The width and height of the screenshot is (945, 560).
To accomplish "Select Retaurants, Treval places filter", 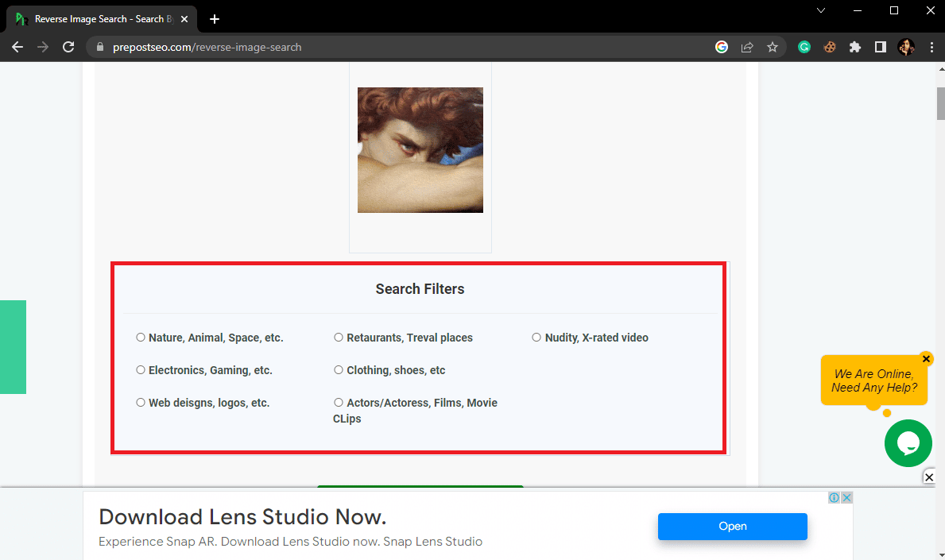I will 339,338.
